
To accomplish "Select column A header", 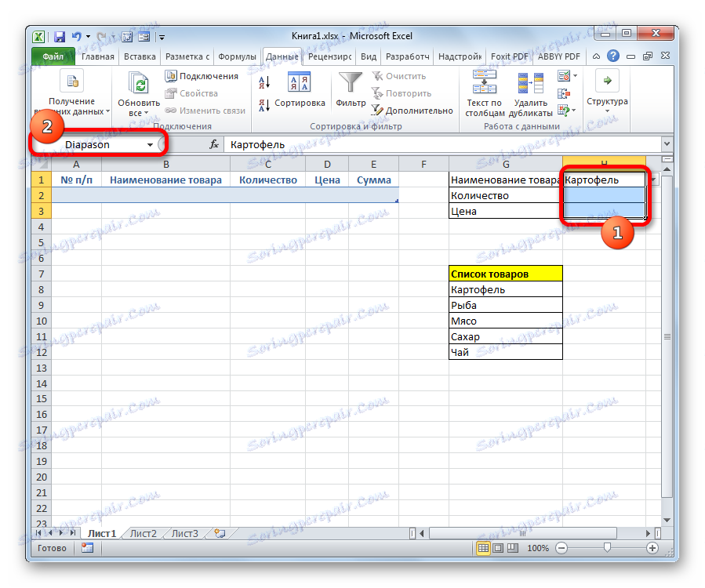I will [76, 165].
